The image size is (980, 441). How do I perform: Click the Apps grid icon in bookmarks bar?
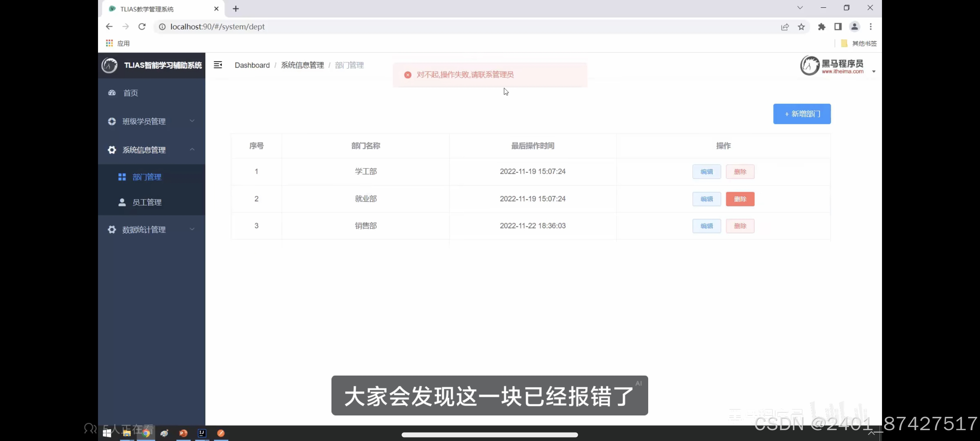click(x=110, y=43)
